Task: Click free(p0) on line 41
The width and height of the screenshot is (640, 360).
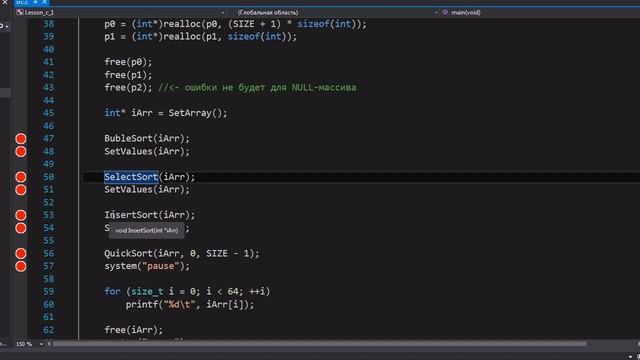Action: 128,62
